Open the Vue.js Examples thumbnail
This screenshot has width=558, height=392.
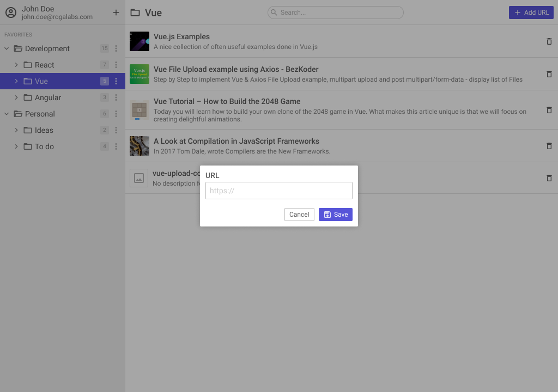point(139,41)
